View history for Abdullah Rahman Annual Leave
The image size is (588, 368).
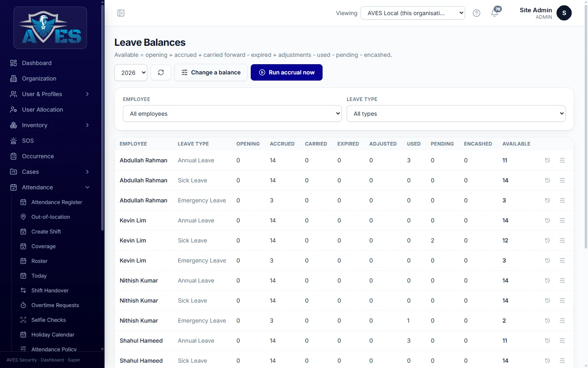tap(548, 160)
